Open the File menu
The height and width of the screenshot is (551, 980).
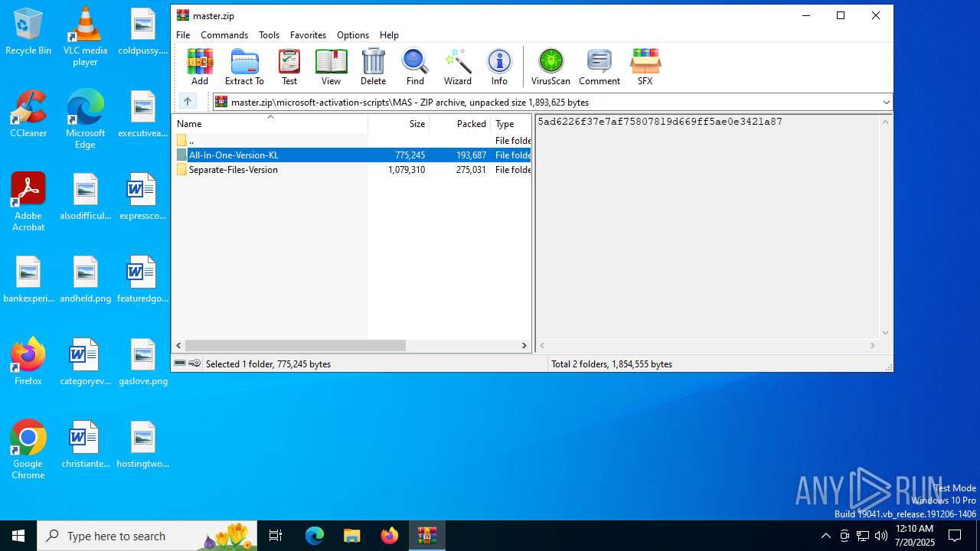[x=183, y=35]
